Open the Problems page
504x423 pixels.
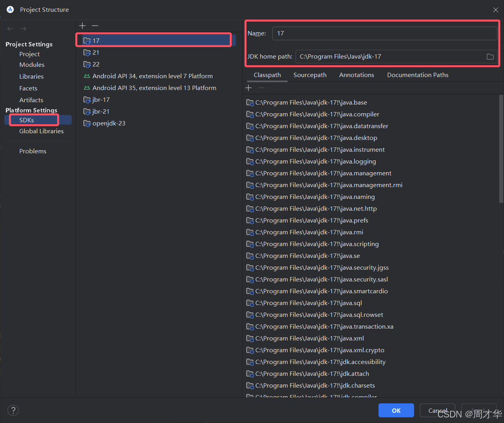[33, 151]
